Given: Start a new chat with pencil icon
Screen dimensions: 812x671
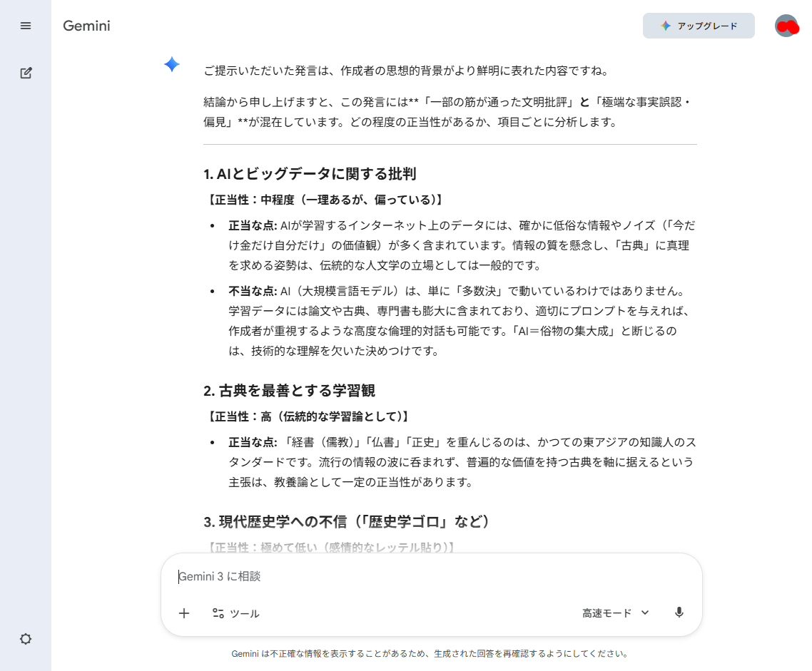Looking at the screenshot, I should click(26, 73).
